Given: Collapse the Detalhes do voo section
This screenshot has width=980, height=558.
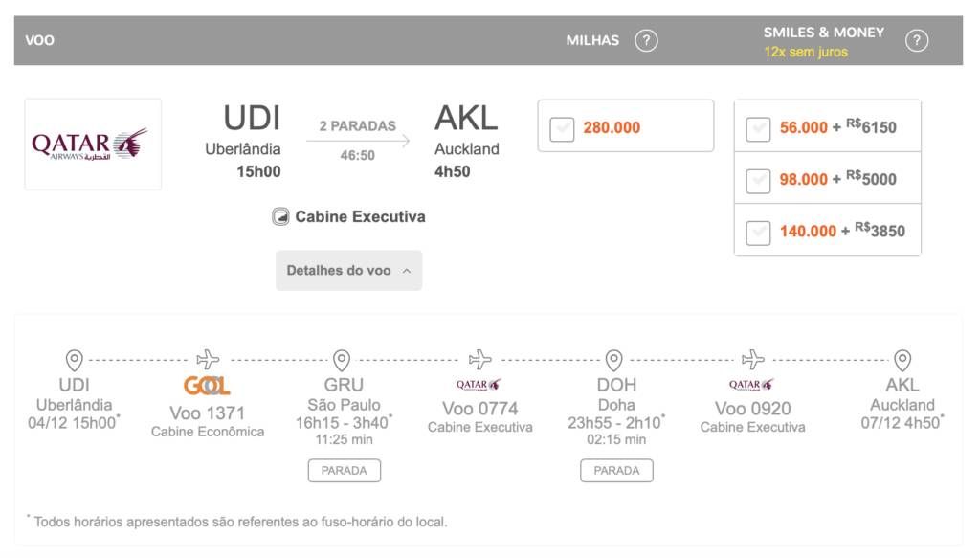Looking at the screenshot, I should tap(348, 271).
